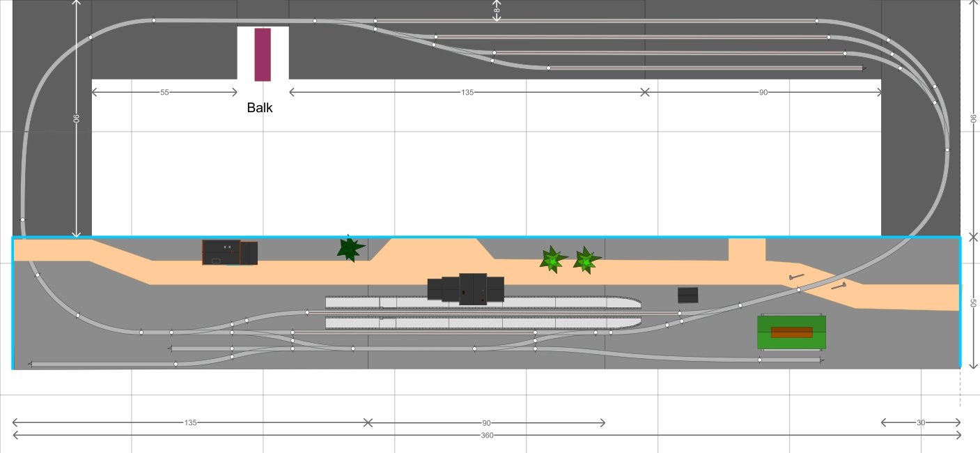Click the large central station building
The width and height of the screenshot is (980, 453).
click(x=465, y=289)
